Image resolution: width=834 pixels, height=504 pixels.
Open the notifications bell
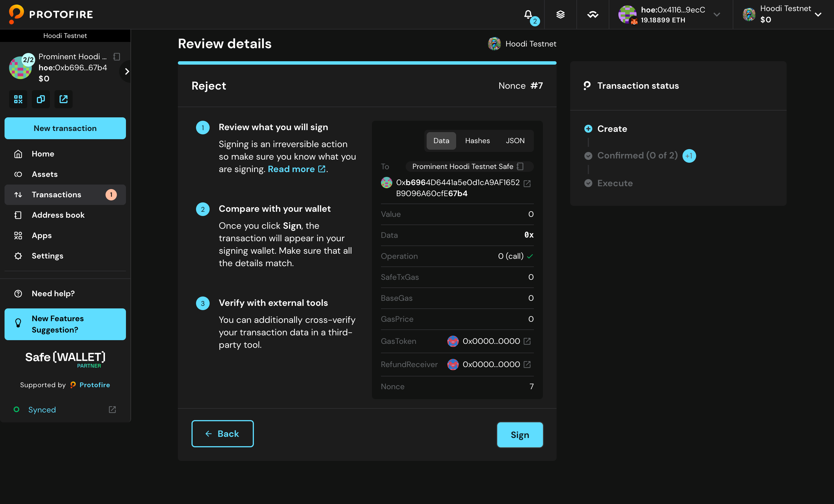pos(528,14)
